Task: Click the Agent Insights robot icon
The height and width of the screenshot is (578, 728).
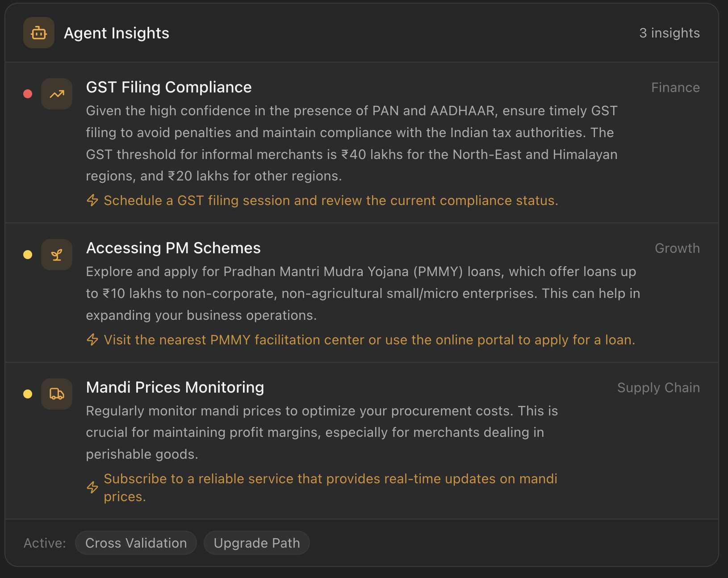Action: coord(39,33)
